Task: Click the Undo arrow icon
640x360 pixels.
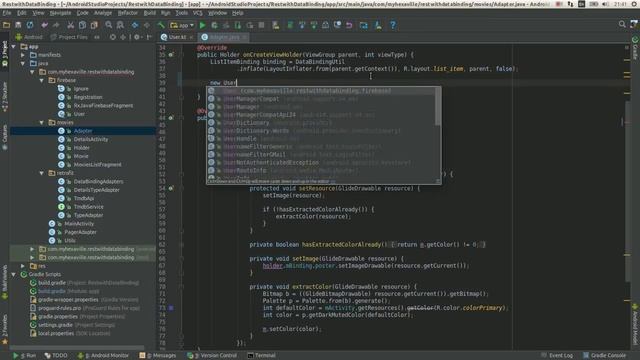Action: pos(44,25)
